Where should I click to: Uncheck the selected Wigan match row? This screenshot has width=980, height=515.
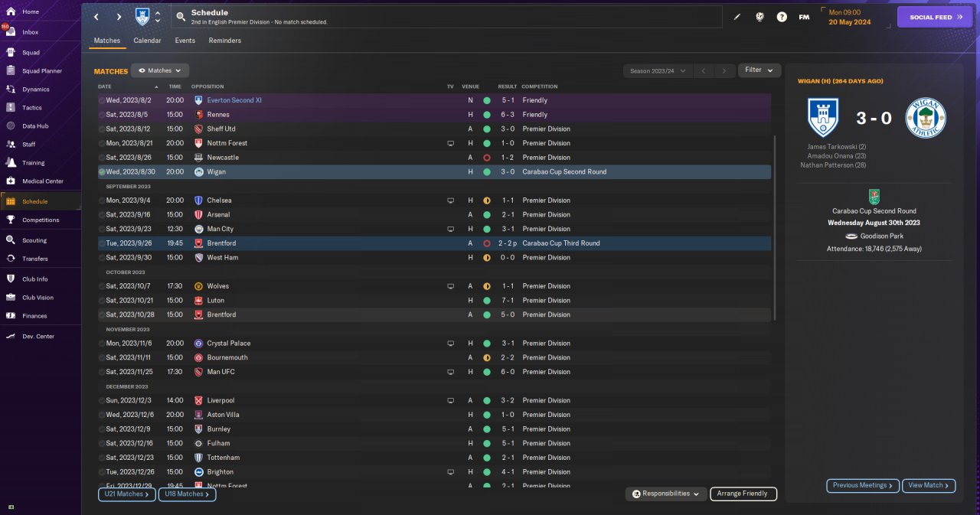coord(102,172)
